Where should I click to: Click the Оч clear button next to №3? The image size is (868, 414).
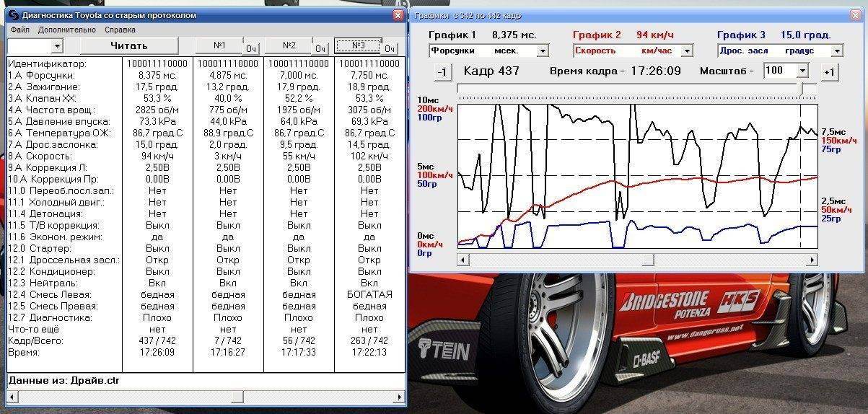point(390,48)
